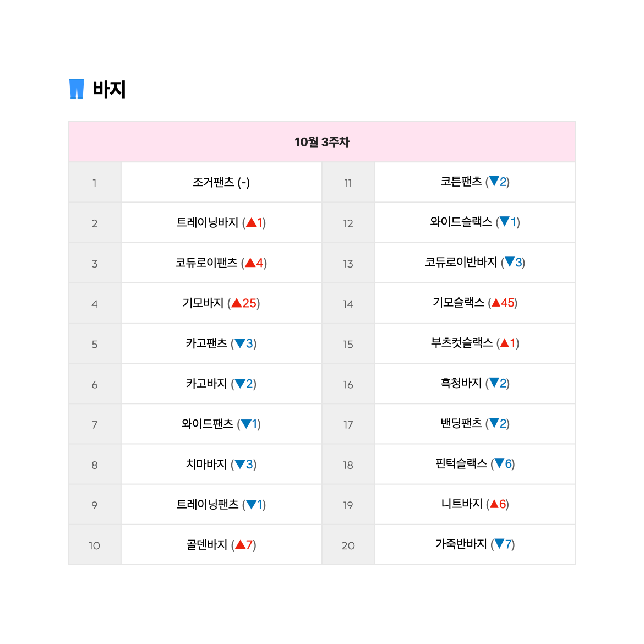Select the 와이드슬랙스 item
Viewport: 644px width, 644px height.
[x=475, y=222]
